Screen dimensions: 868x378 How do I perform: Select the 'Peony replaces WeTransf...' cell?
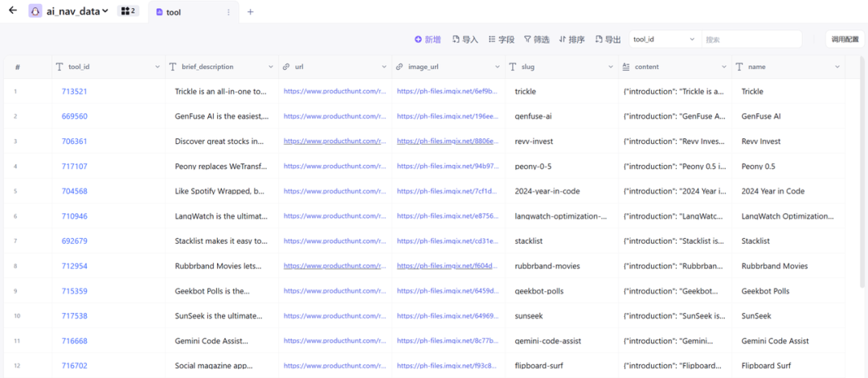[222, 166]
